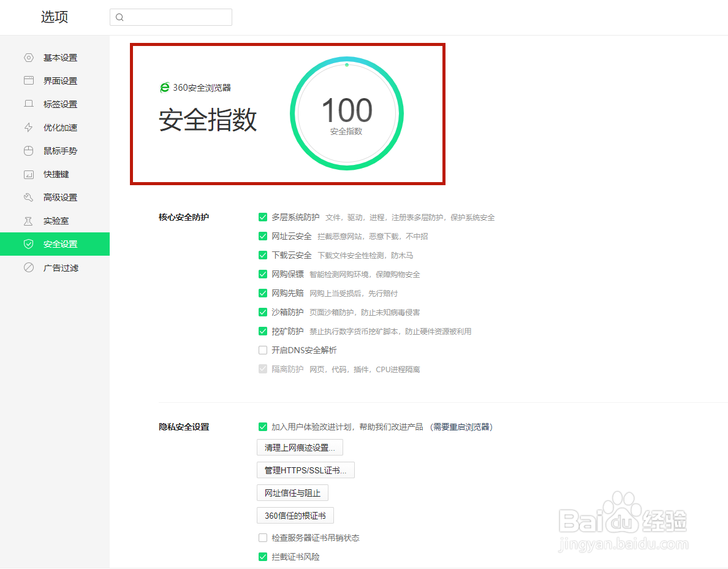Click the 隐私安全设置 section heading

pyautogui.click(x=184, y=426)
